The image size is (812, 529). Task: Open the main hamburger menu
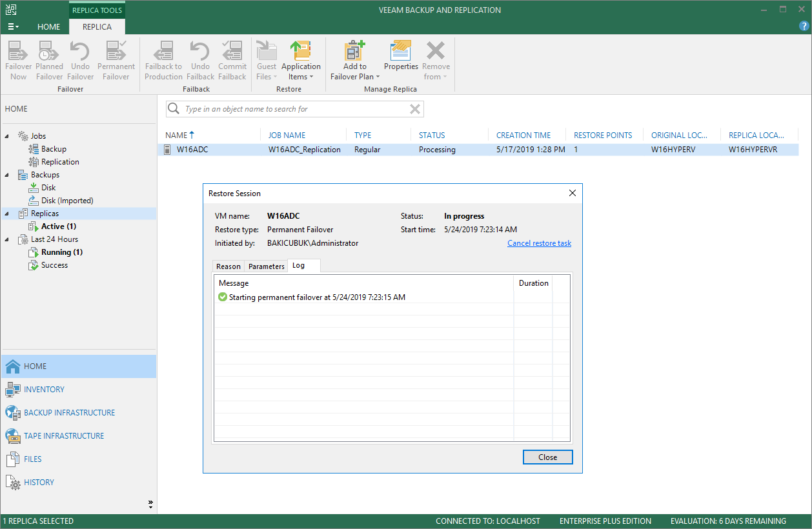click(x=13, y=27)
